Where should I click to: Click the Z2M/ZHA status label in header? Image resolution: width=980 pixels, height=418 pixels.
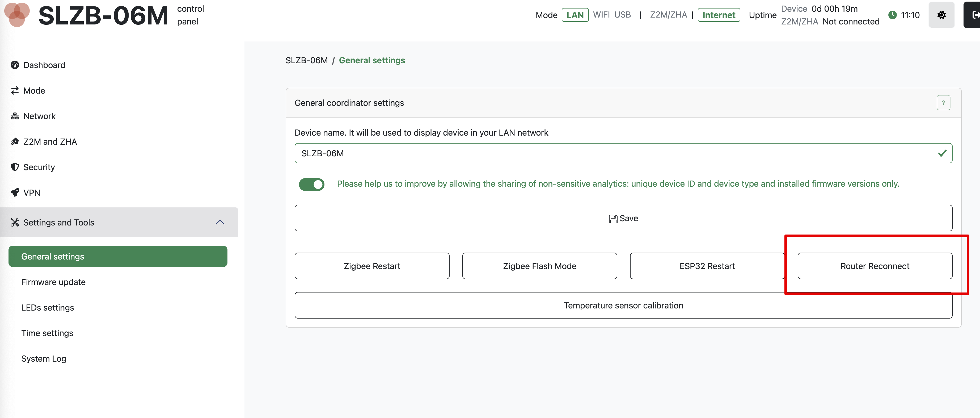point(668,14)
